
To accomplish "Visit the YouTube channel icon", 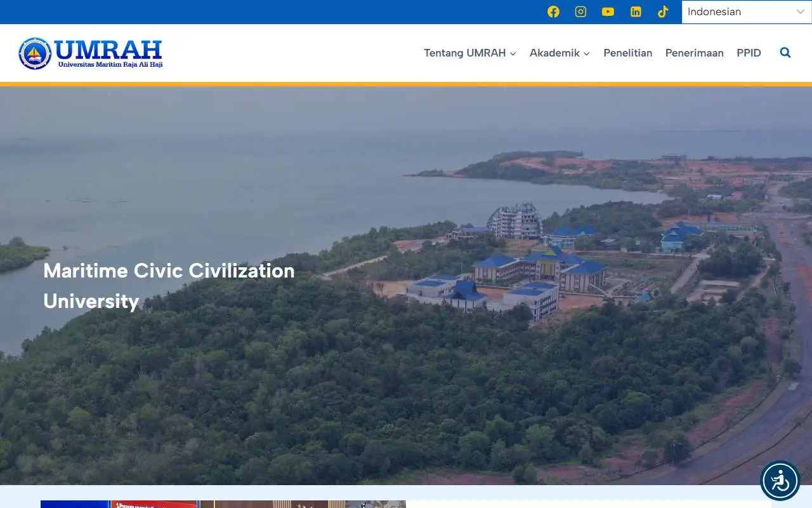I will point(608,11).
